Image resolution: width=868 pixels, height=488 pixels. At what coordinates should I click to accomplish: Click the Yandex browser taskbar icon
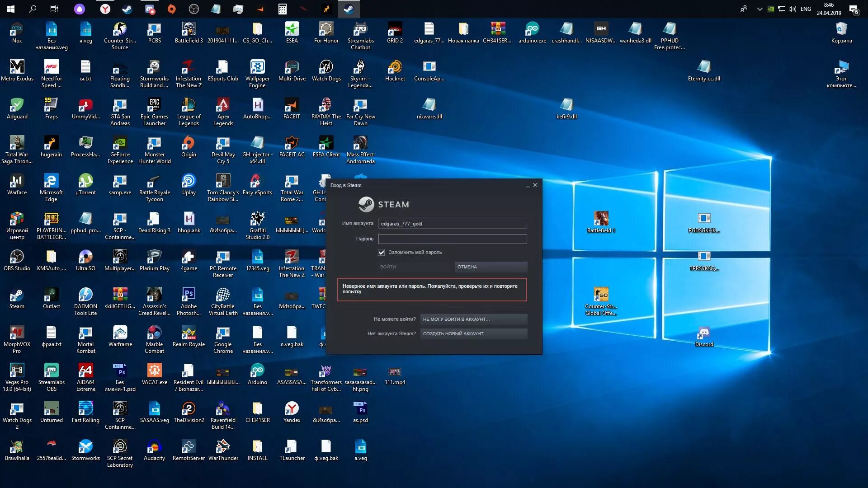(105, 9)
